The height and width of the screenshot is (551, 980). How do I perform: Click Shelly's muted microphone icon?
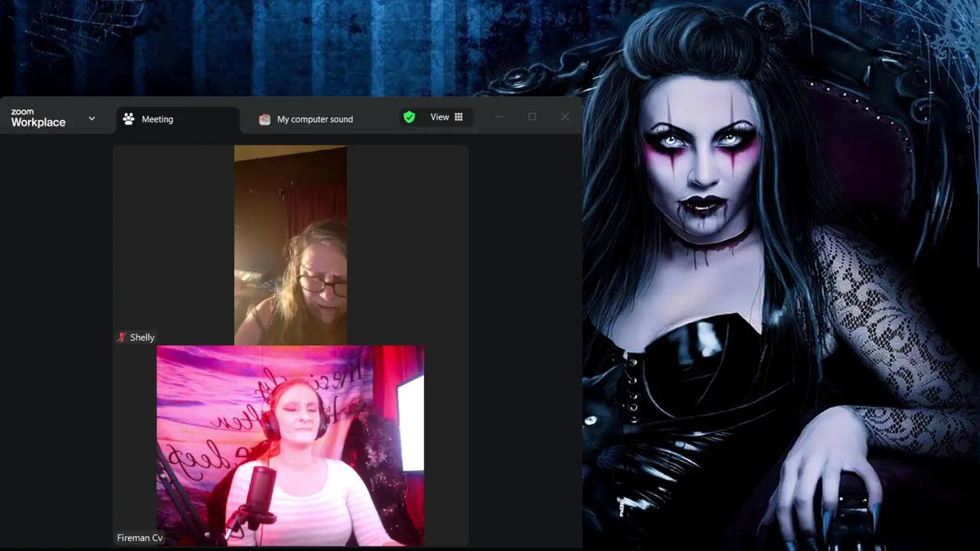(x=122, y=337)
